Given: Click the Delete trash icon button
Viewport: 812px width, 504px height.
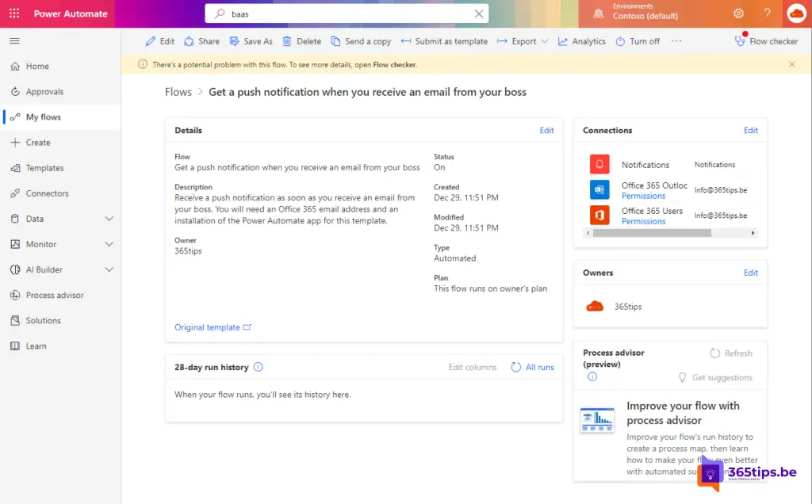Looking at the screenshot, I should (x=301, y=41).
